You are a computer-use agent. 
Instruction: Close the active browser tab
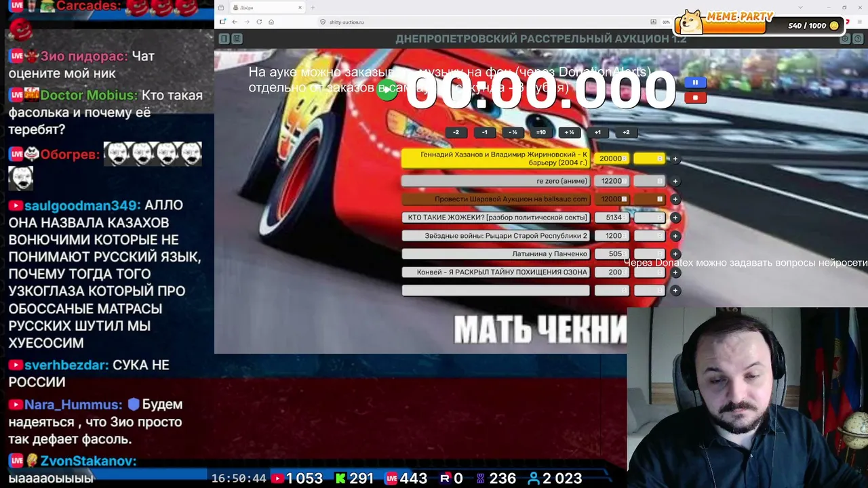[x=300, y=7]
